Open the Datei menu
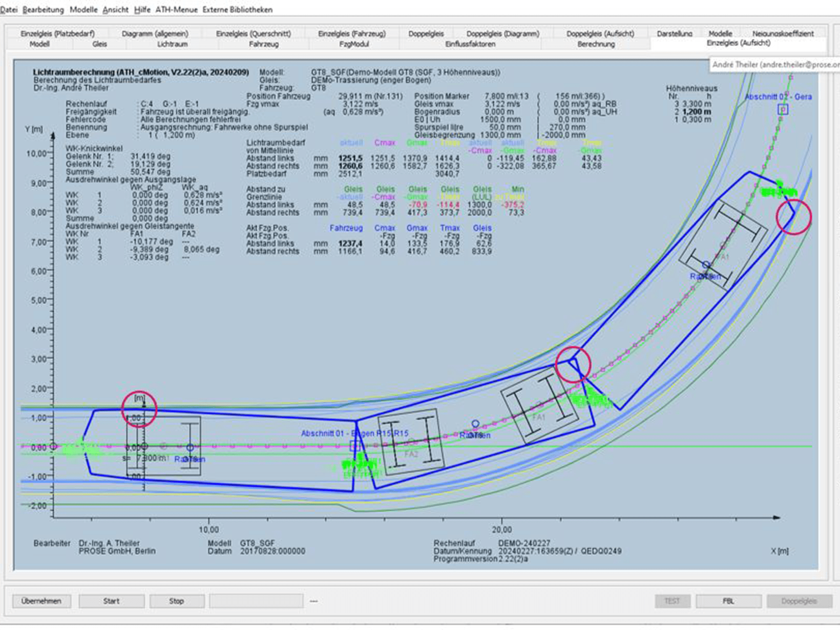840x630 pixels. [x=8, y=10]
